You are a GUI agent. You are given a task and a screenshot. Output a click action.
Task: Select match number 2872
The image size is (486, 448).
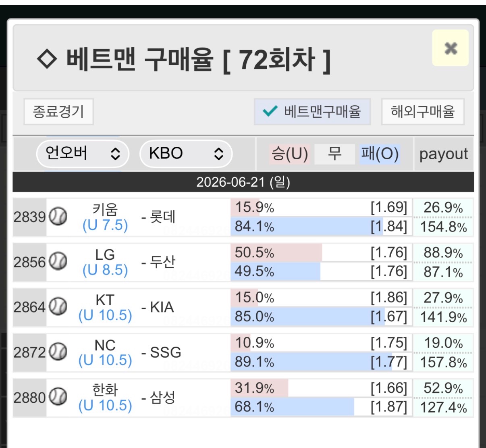(x=29, y=352)
